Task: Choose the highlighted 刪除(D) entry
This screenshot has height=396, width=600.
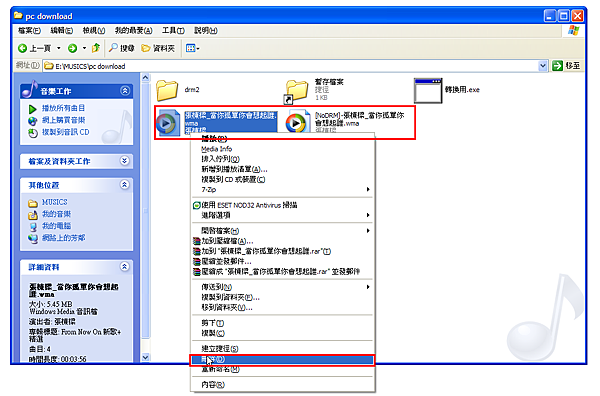Action: [x=282, y=360]
